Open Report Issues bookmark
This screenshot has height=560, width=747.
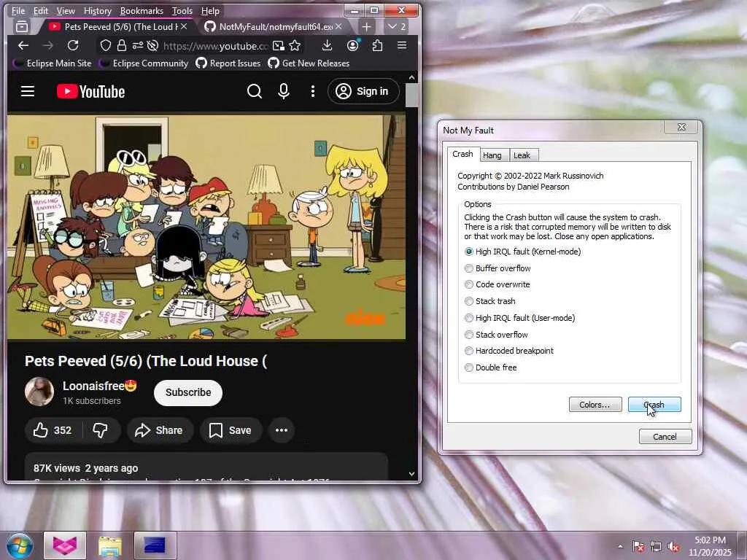228,63
